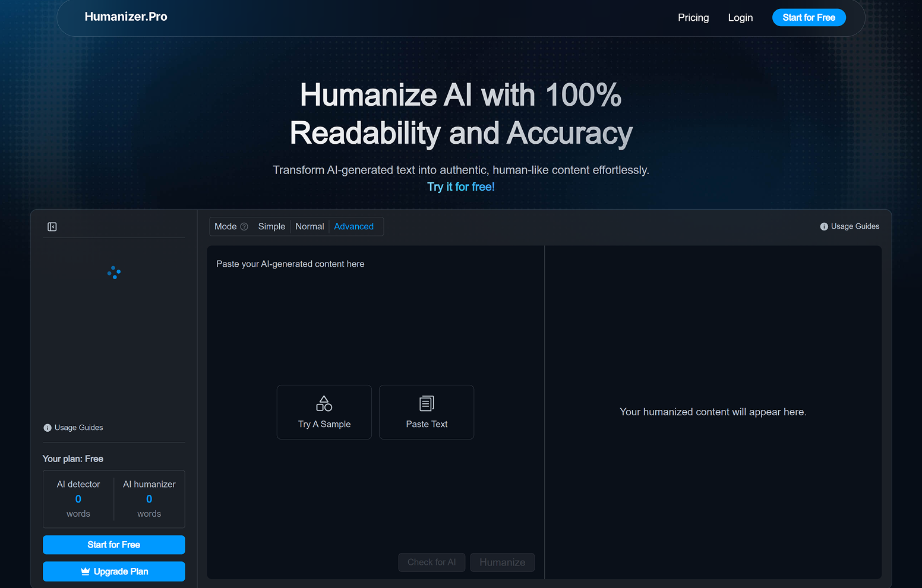Click the AI detector word count

point(78,499)
